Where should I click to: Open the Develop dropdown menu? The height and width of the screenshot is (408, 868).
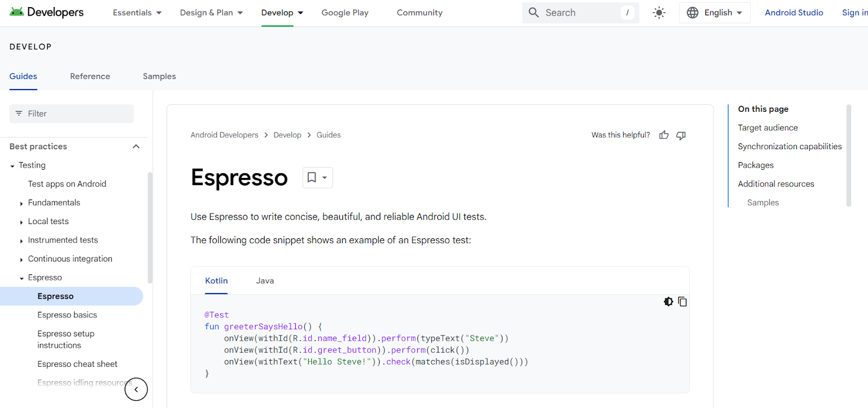click(282, 12)
